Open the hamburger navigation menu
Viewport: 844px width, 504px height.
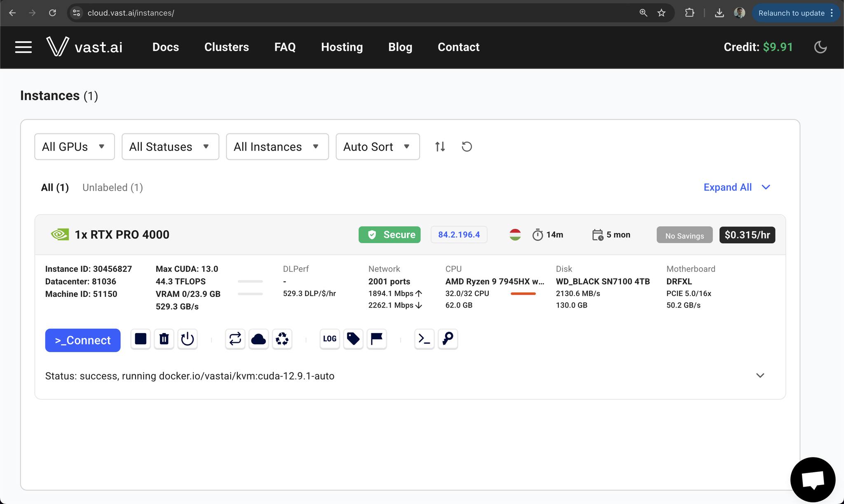[23, 47]
